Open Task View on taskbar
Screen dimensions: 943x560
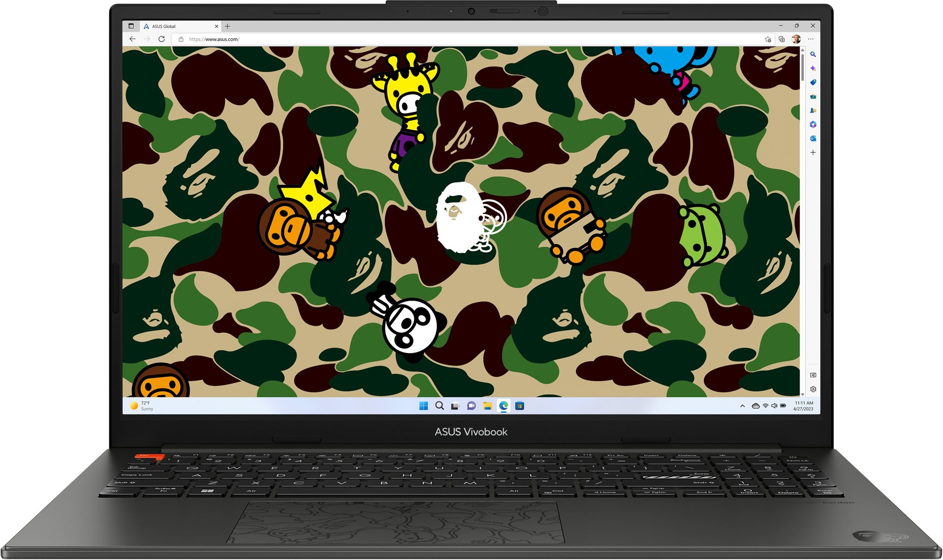(455, 406)
